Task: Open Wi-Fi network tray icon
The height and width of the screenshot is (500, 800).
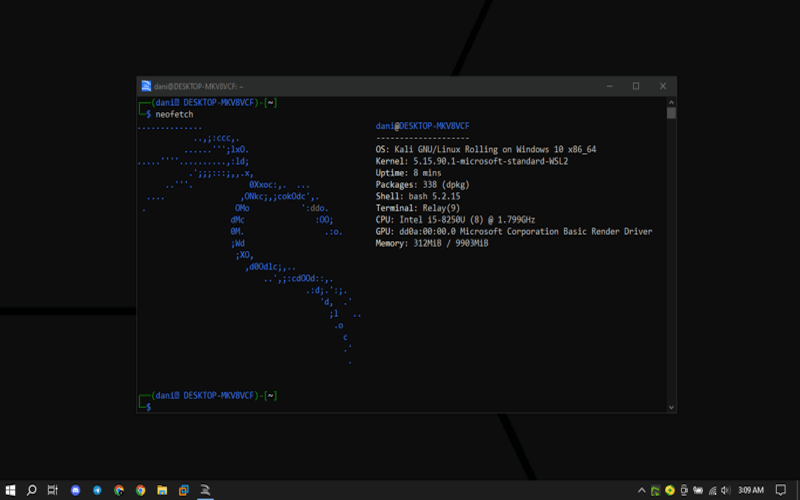Action: tap(712, 490)
